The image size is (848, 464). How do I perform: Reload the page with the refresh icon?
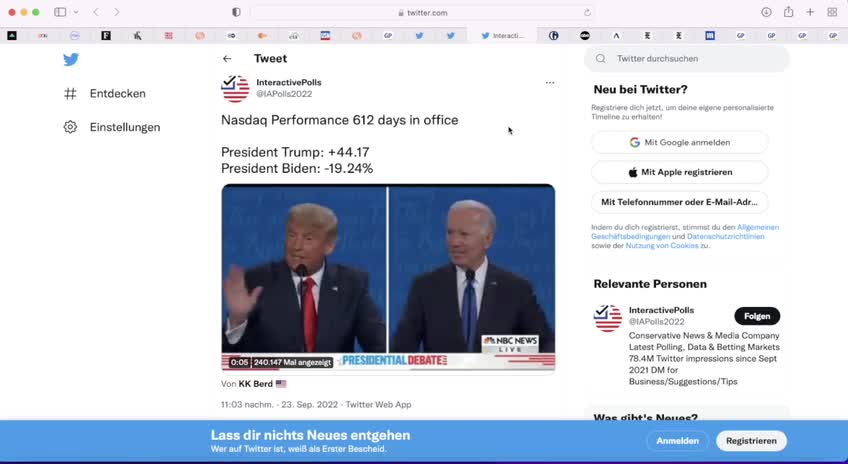pos(587,12)
